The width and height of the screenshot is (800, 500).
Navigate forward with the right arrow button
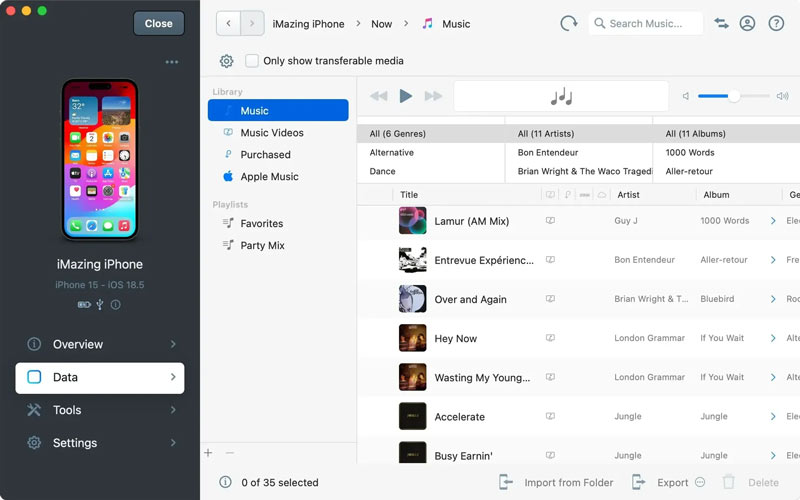pyautogui.click(x=252, y=23)
